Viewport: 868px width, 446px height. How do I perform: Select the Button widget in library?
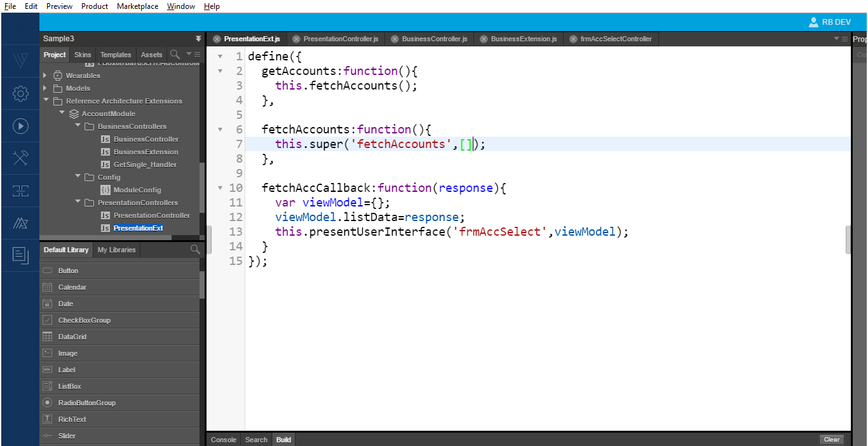click(119, 271)
